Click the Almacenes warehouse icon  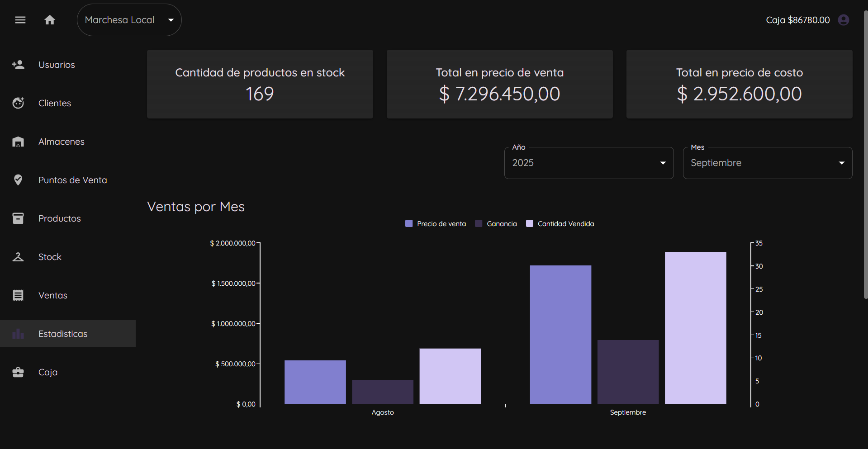[18, 142]
